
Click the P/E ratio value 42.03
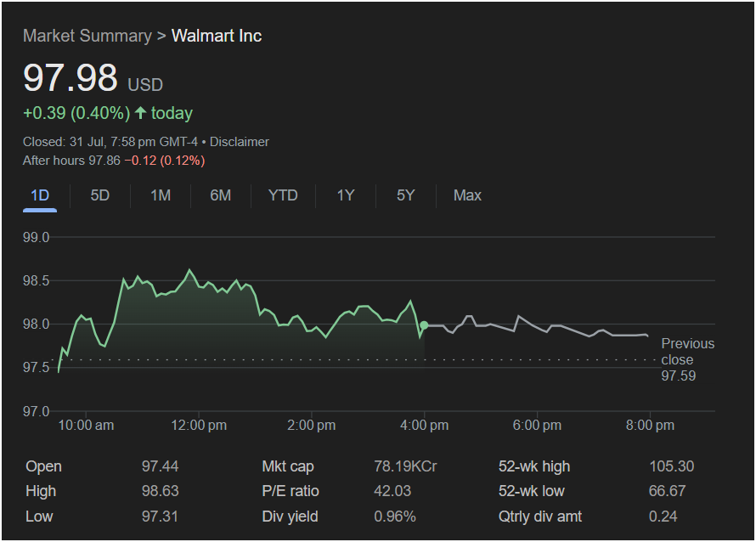(392, 491)
